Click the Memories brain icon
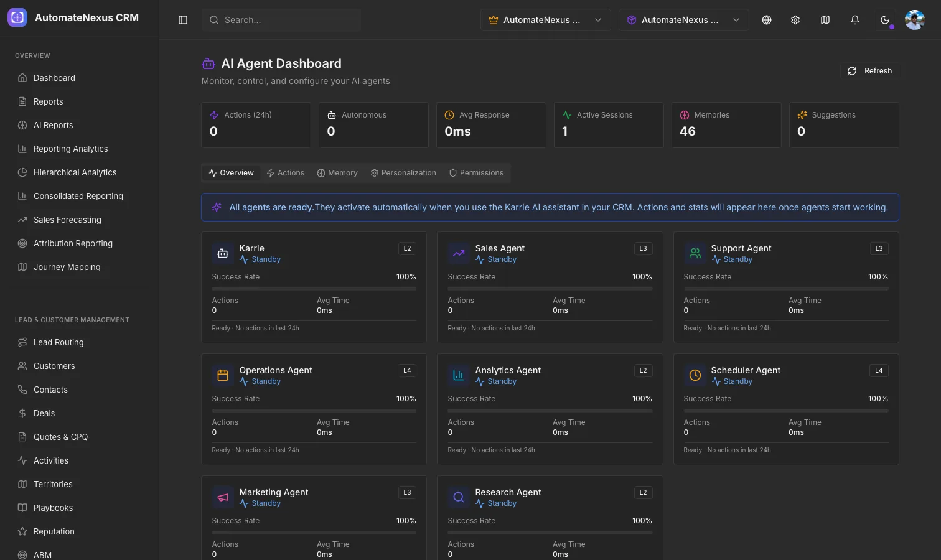The image size is (941, 560). pyautogui.click(x=685, y=115)
